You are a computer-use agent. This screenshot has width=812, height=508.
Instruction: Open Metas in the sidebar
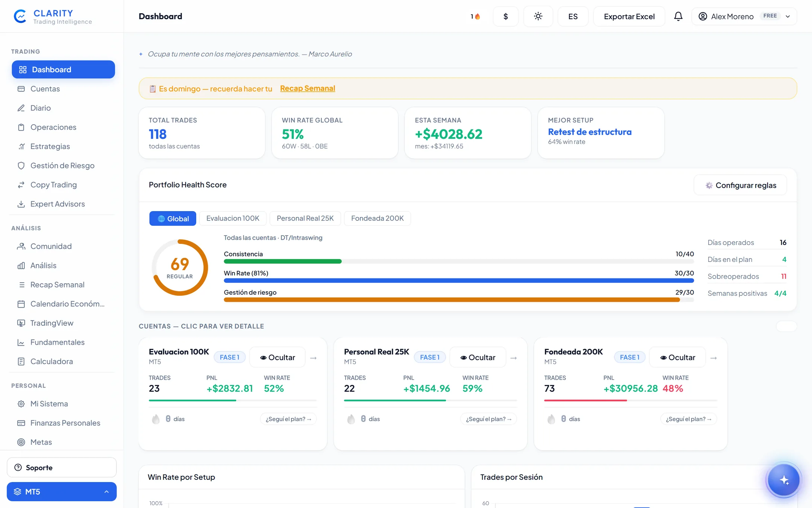tap(63, 442)
